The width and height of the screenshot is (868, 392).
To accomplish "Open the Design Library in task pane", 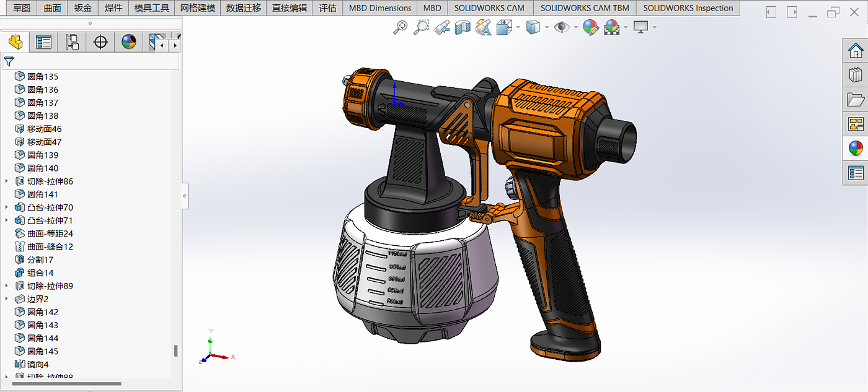I will tap(856, 75).
